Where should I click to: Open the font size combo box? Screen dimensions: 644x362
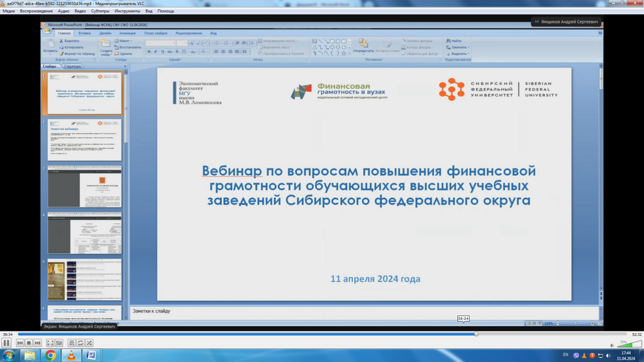click(182, 43)
